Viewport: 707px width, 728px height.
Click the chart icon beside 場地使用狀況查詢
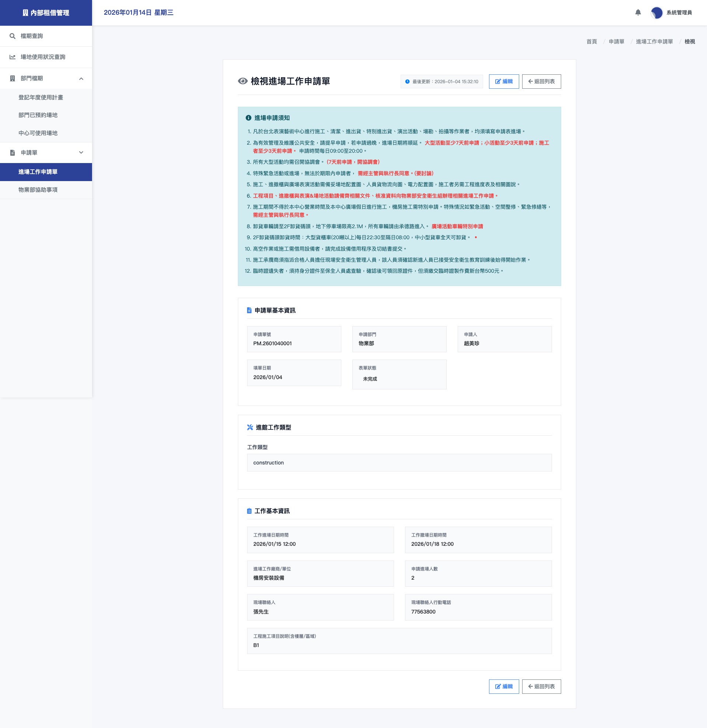point(12,57)
